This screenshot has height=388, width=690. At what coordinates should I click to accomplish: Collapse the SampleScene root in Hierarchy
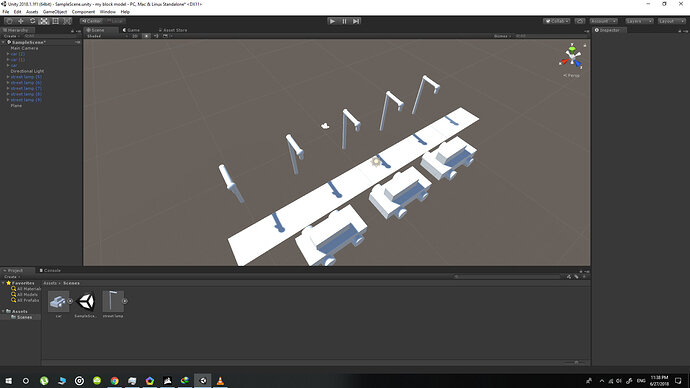(4, 42)
